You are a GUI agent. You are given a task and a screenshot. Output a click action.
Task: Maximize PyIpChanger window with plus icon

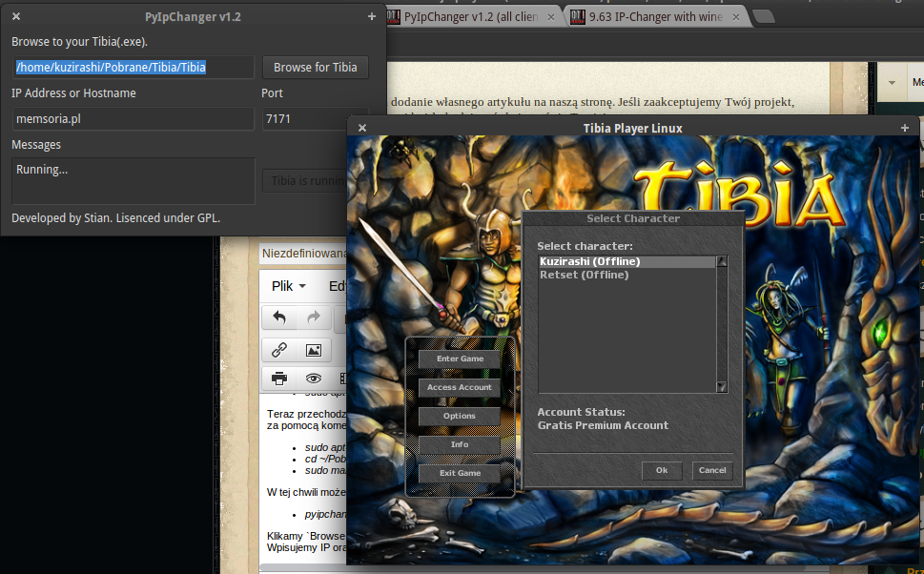tap(371, 16)
